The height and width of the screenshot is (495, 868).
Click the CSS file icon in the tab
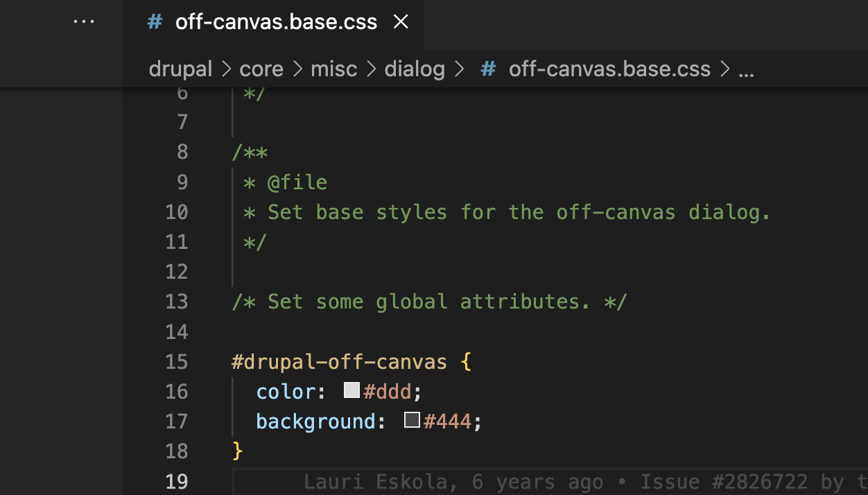(x=155, y=21)
